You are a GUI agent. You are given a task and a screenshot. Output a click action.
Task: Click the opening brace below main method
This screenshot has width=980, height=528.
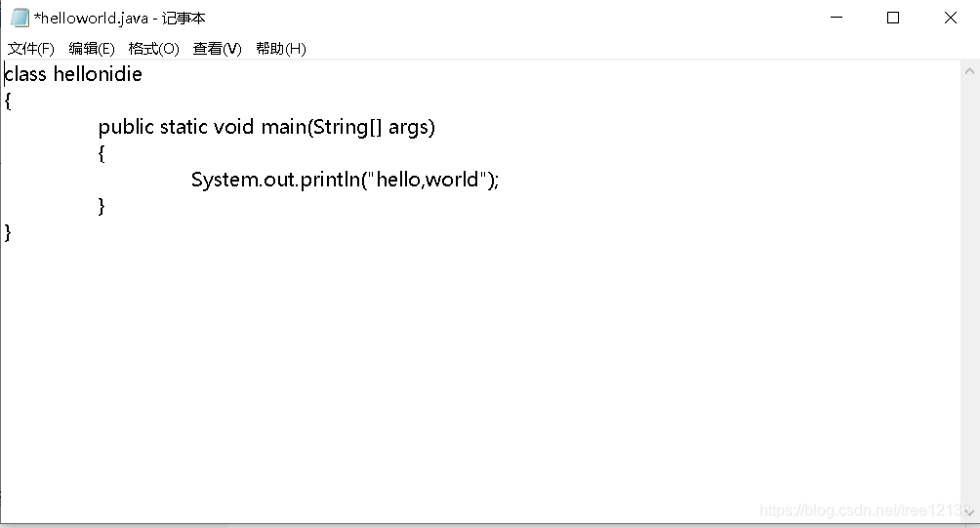102,153
